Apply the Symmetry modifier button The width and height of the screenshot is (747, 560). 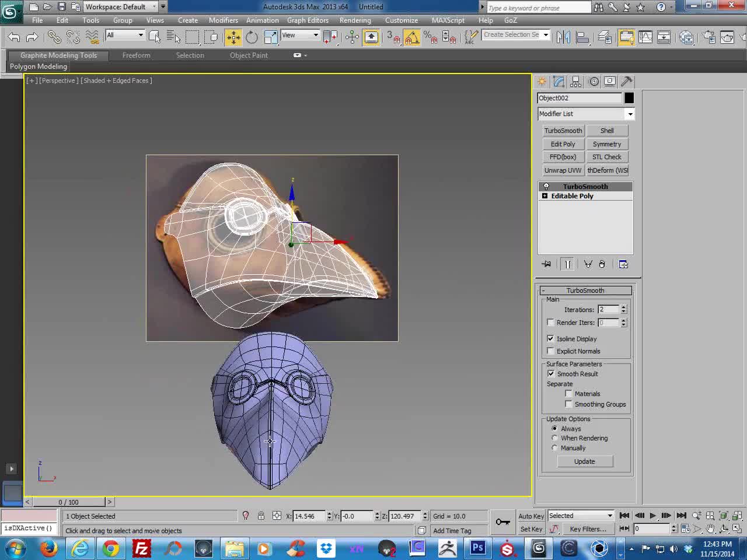click(607, 144)
